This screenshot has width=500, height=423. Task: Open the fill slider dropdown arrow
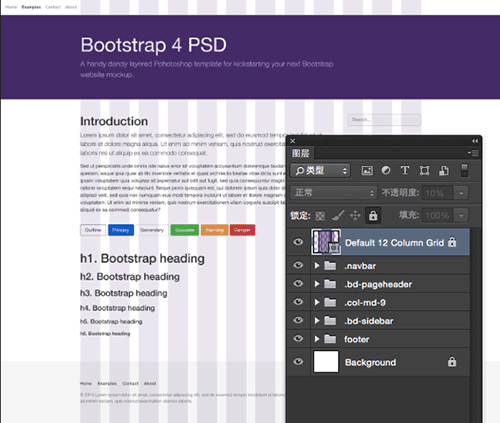(x=461, y=215)
